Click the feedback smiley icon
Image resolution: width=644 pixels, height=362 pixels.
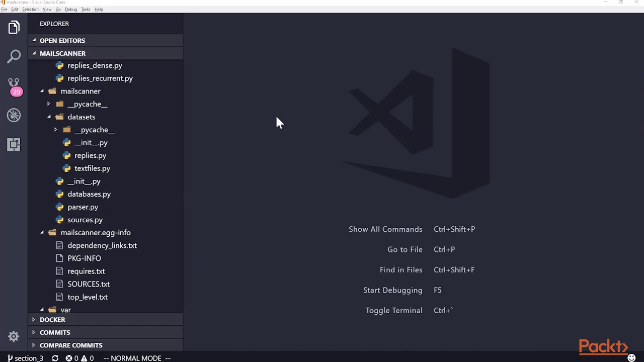[631, 358]
